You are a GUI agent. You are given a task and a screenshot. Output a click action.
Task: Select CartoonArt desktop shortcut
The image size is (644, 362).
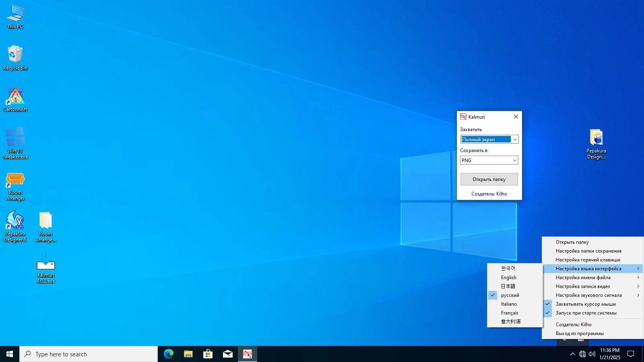(x=15, y=99)
